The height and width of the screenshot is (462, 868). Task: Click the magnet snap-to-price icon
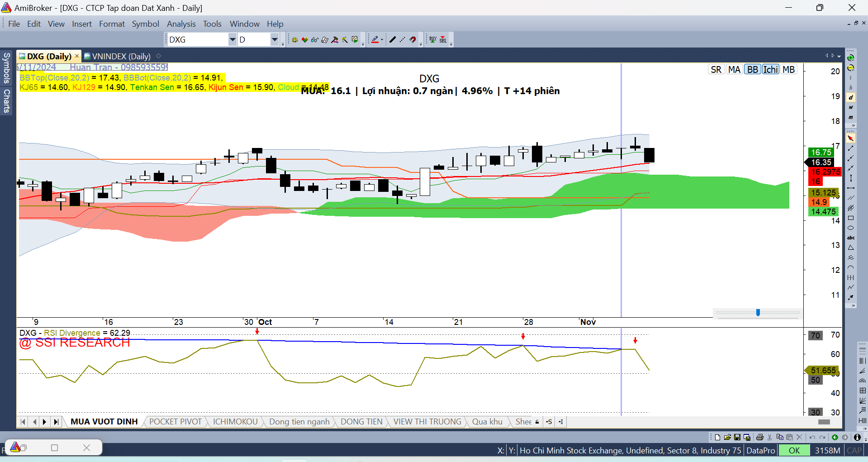413,40
